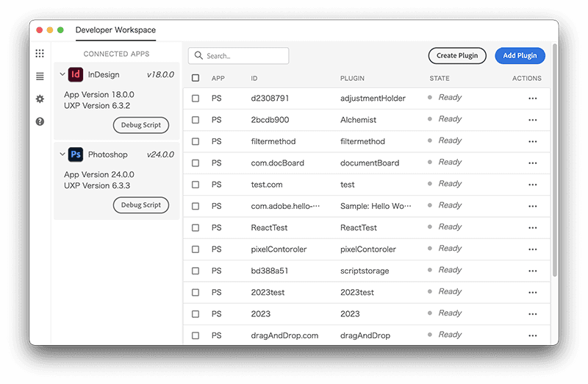The image size is (588, 384).
Task: Click the list view icon in sidebar
Action: [40, 76]
